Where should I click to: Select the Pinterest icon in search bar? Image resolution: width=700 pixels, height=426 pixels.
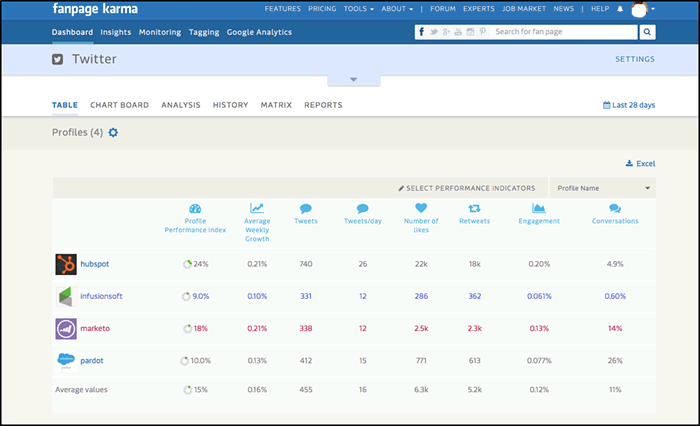[483, 32]
